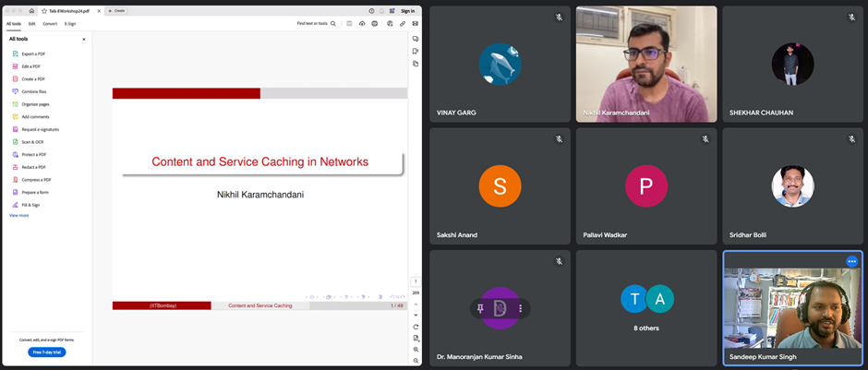Click the View more link in All tools

pos(19,215)
